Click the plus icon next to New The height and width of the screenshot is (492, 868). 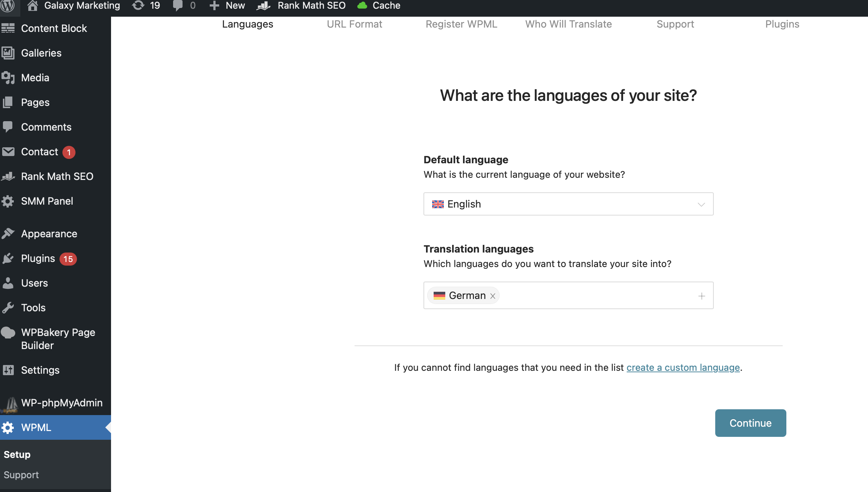tap(214, 5)
